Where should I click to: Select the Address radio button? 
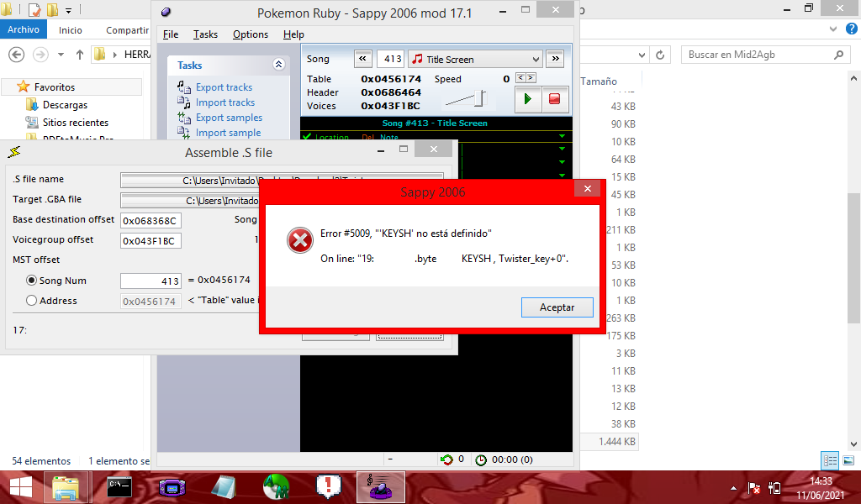[32, 301]
